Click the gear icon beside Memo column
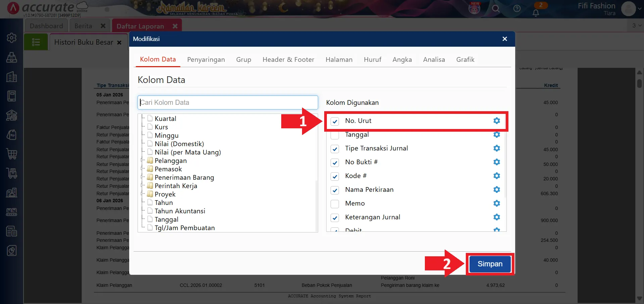This screenshot has height=304, width=644. pos(496,204)
